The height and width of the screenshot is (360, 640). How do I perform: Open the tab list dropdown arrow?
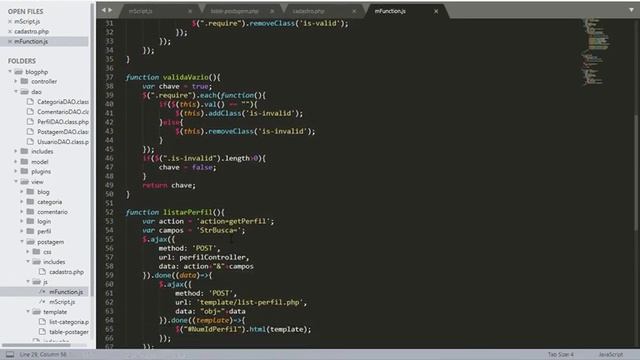631,10
